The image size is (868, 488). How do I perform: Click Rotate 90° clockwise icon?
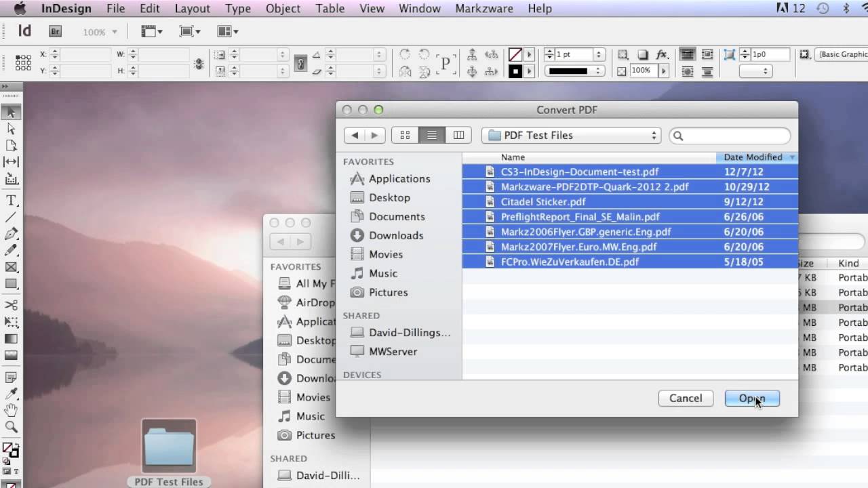(405, 54)
